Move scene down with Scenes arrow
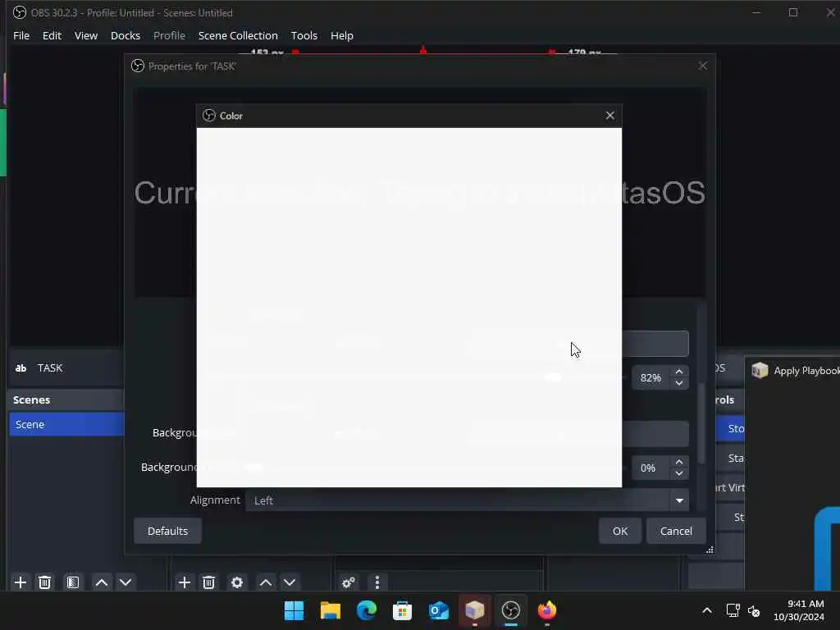Viewport: 840px width, 630px height. (126, 582)
